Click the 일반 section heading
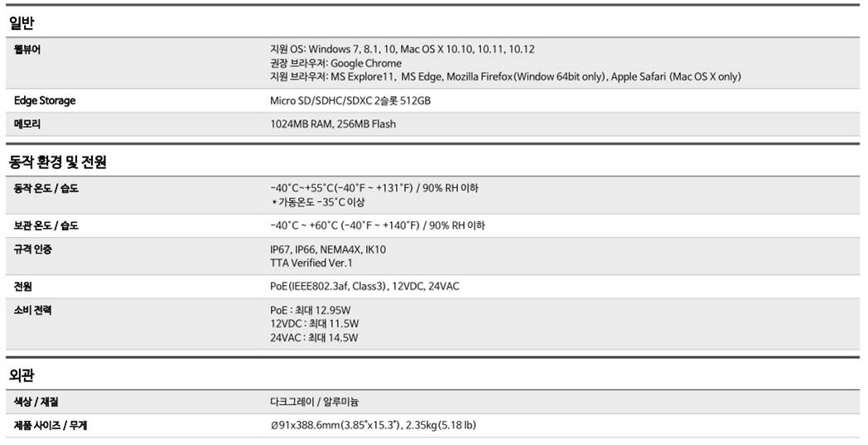 coord(22,23)
